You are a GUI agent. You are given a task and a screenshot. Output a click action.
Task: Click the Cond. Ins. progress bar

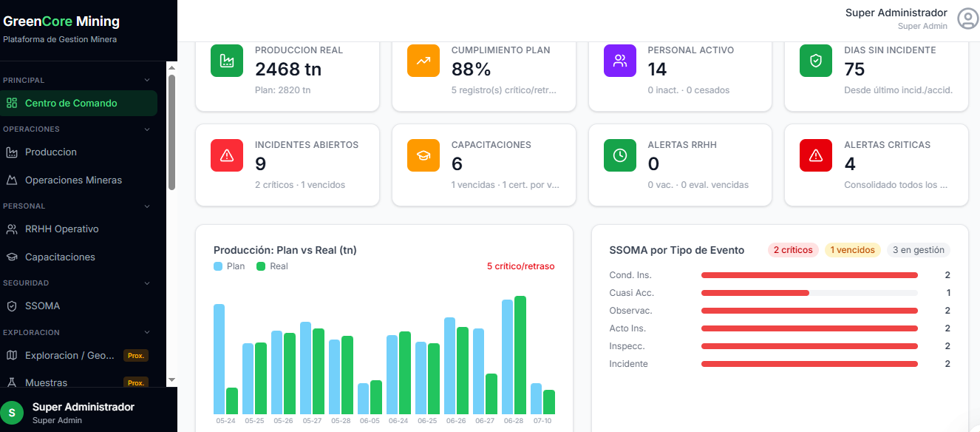(809, 275)
